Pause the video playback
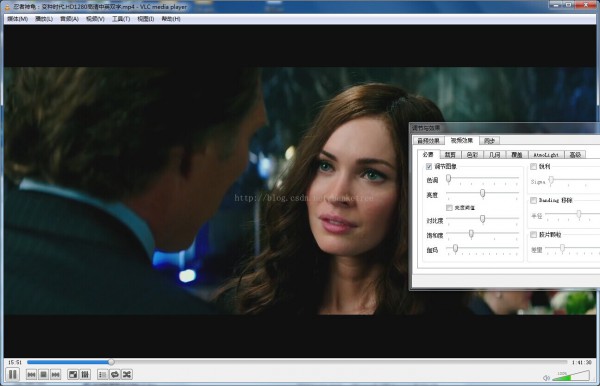600x386 pixels. pyautogui.click(x=13, y=374)
